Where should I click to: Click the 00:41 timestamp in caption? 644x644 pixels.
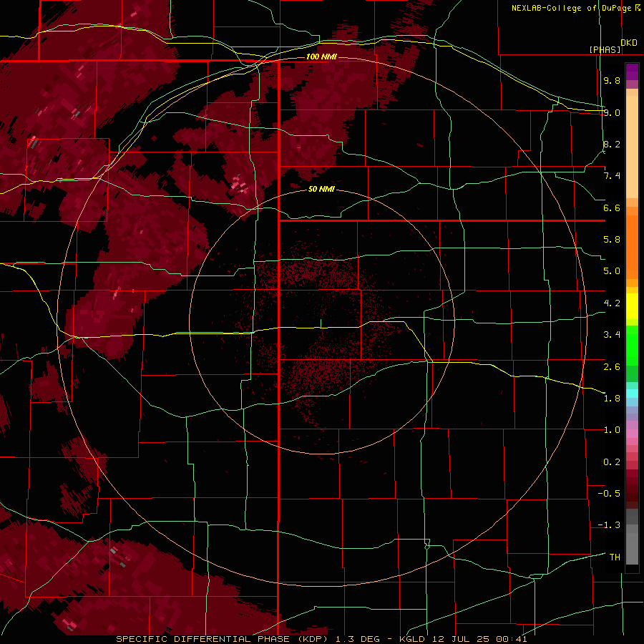512,639
